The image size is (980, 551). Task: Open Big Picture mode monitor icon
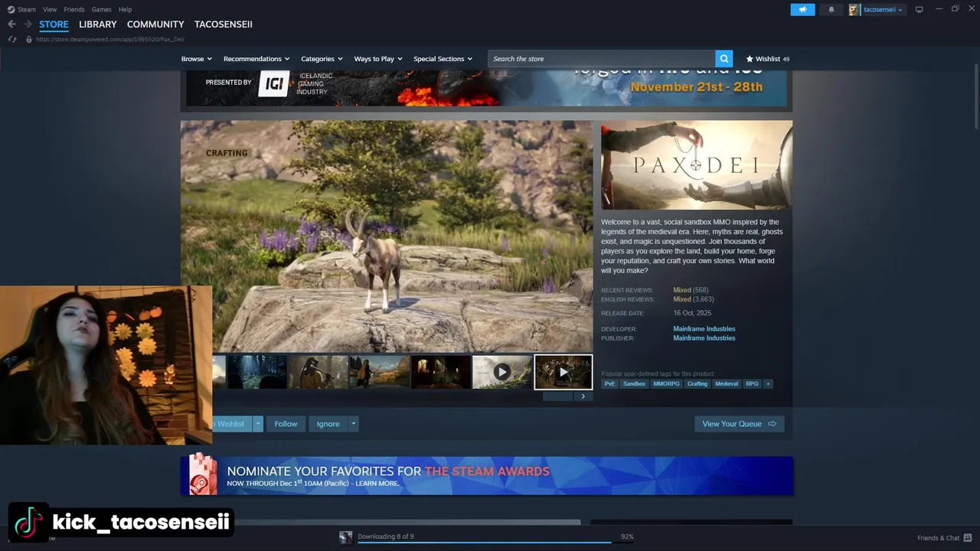919,9
